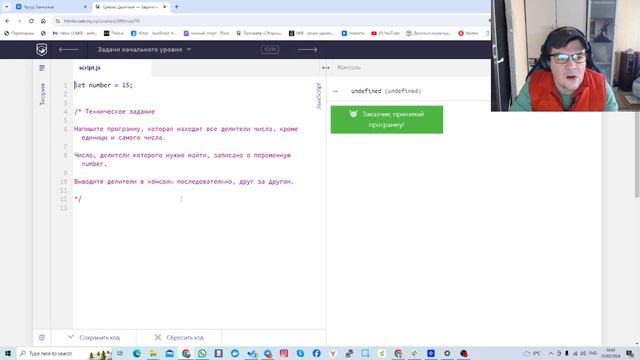Click the panel resize arrows icon beside Консоль

325,68
